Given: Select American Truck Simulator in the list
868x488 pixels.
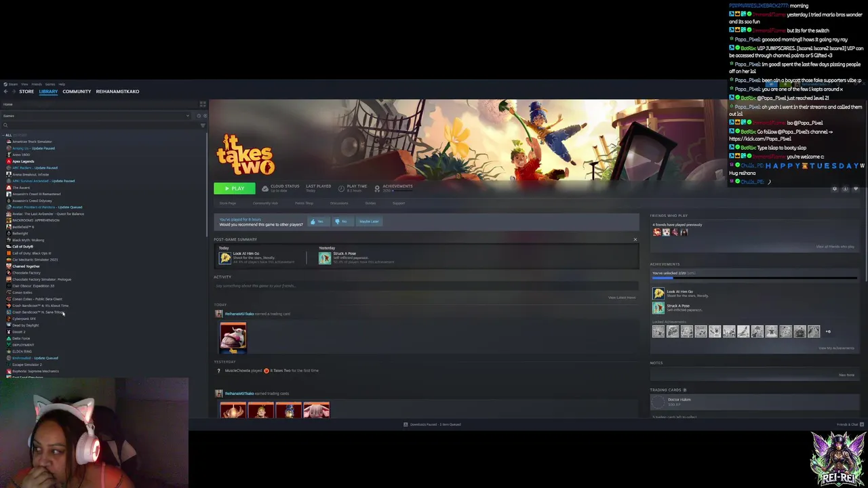Looking at the screenshot, I should (32, 142).
